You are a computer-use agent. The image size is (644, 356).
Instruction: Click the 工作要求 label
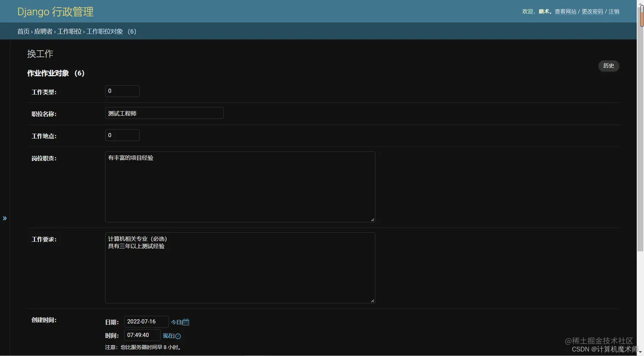(44, 239)
